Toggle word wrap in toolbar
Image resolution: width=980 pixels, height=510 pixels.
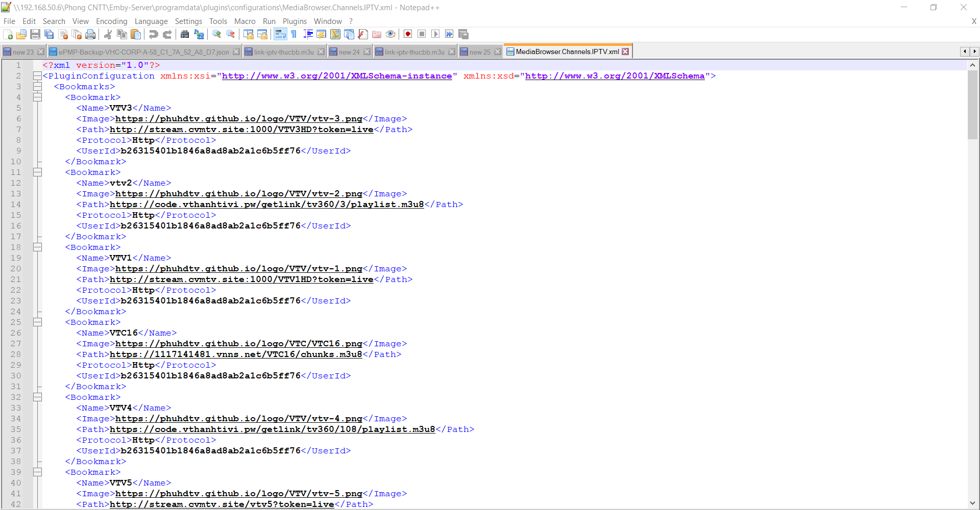[280, 34]
